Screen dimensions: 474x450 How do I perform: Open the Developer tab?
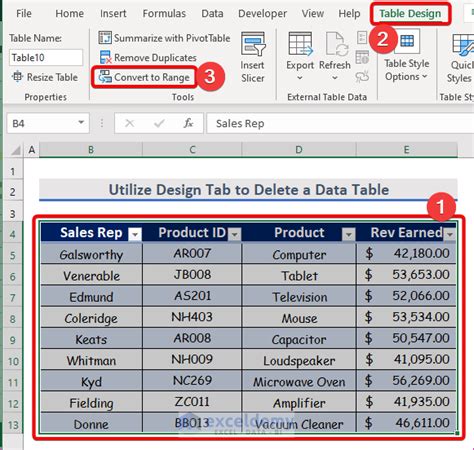pos(262,14)
